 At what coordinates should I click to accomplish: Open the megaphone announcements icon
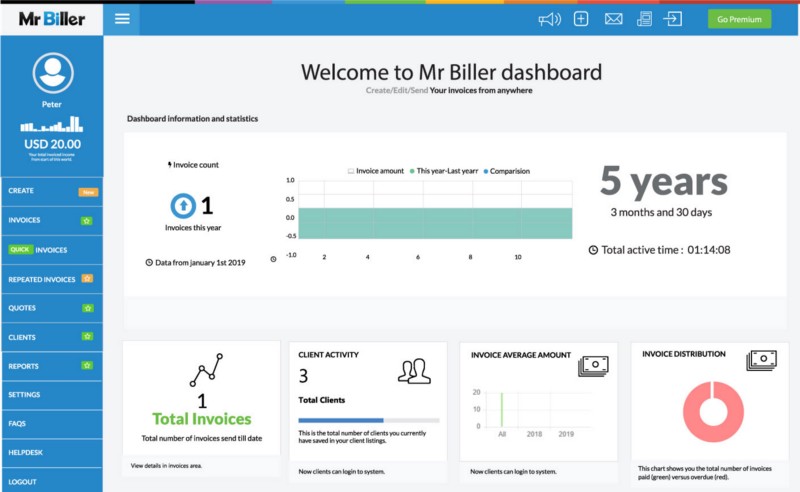(549, 19)
